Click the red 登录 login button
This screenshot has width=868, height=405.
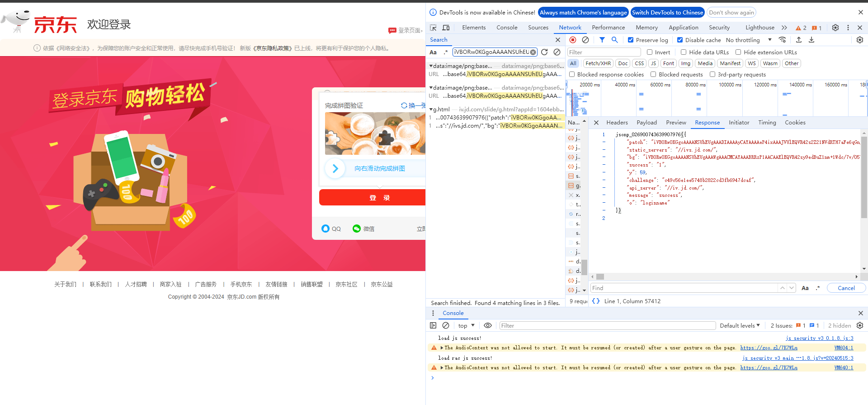373,198
